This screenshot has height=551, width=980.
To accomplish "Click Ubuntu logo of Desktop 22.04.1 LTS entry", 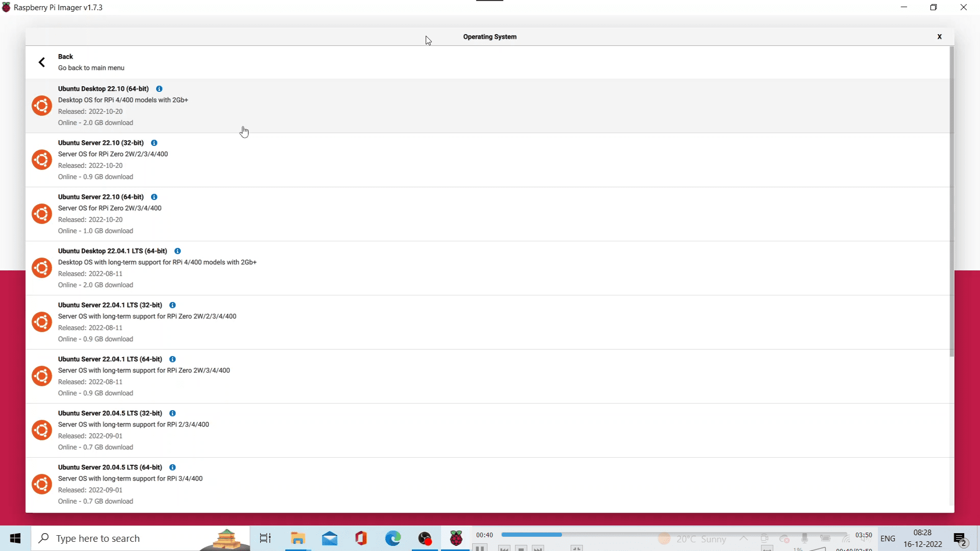I will [x=42, y=268].
